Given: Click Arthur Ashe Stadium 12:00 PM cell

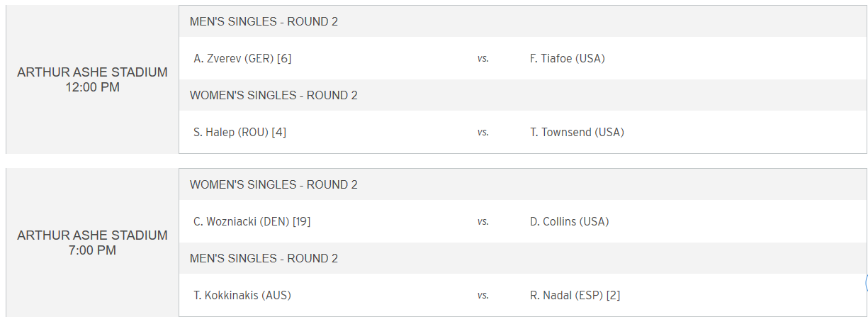Looking at the screenshot, I should click(92, 79).
